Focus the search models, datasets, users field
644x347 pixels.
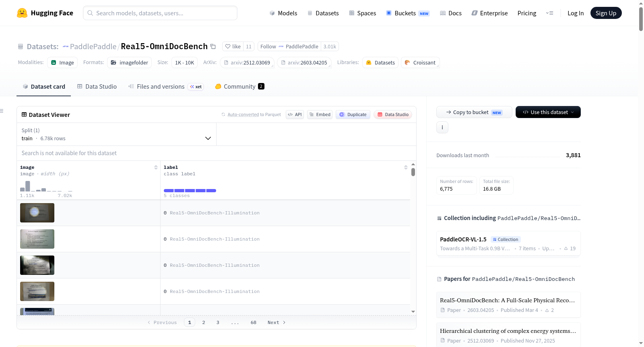(160, 13)
